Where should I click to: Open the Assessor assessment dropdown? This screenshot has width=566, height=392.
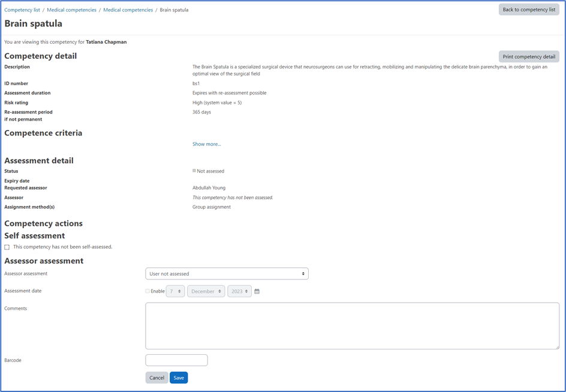tap(227, 273)
